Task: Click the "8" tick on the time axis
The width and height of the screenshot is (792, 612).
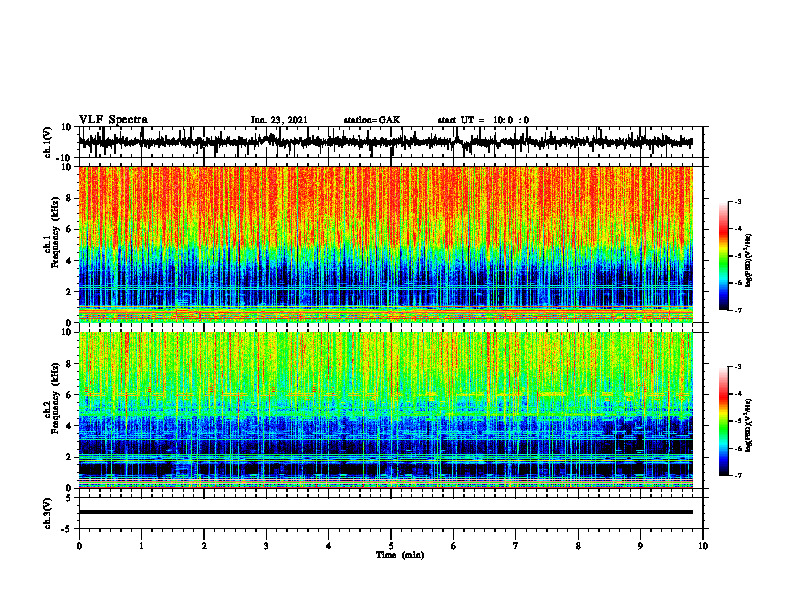Action: tap(578, 546)
